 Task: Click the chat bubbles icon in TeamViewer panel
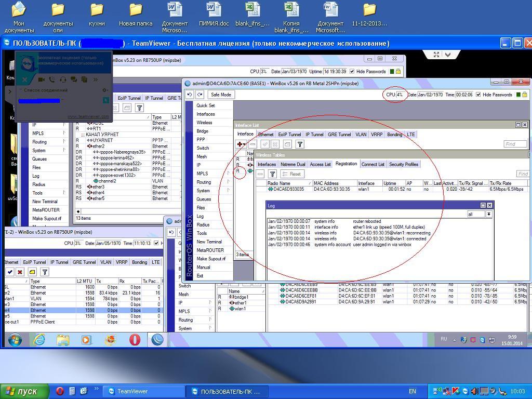click(74, 79)
